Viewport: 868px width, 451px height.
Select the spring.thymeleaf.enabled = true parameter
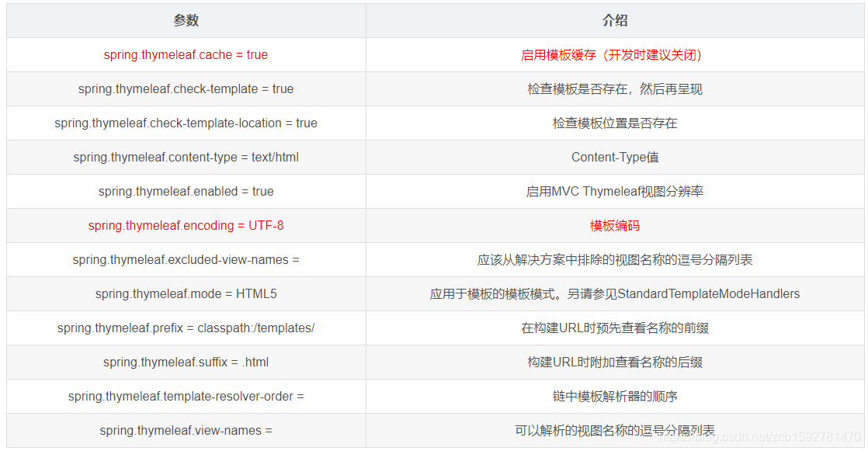(186, 191)
